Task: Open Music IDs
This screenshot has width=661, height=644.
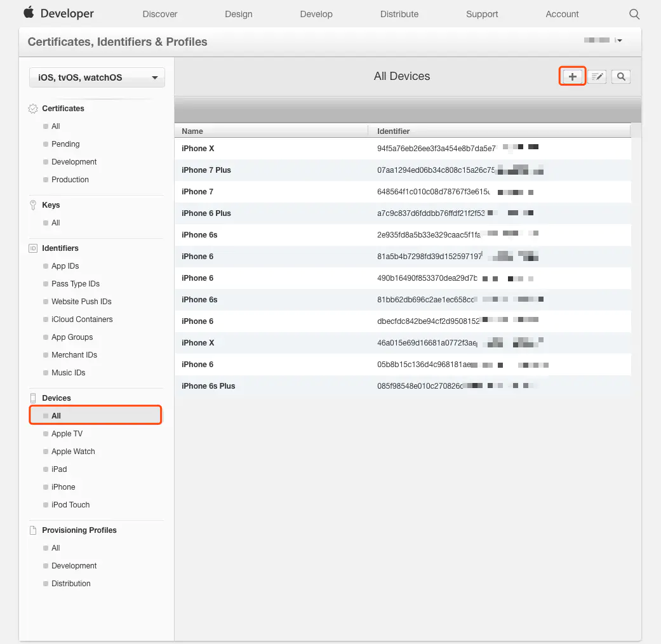Action: (x=69, y=372)
